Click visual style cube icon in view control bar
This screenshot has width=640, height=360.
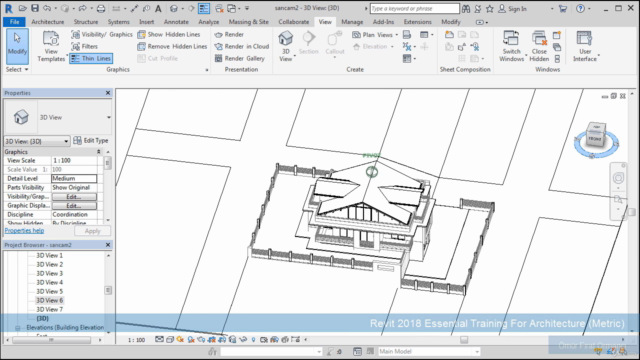170,340
